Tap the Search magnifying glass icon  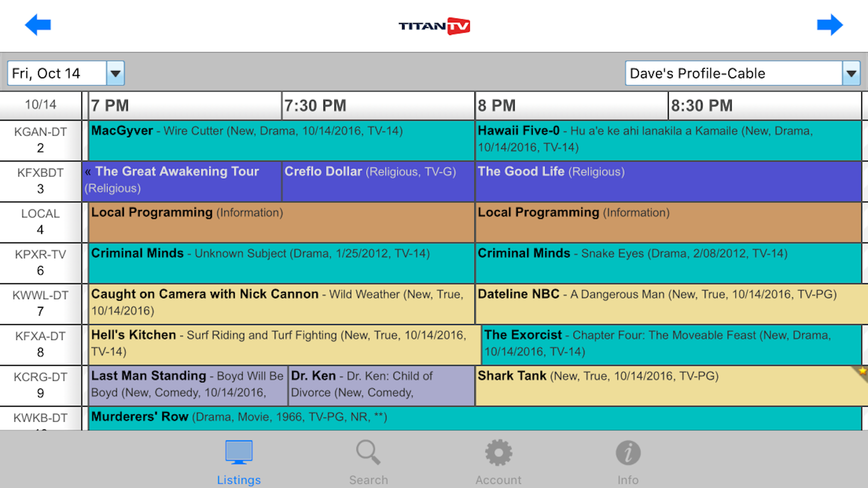click(x=368, y=453)
